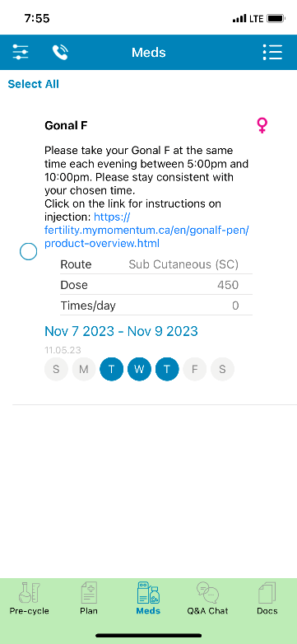This screenshot has width=297, height=644.
Task: Open the Pre-cycle flask icon
Action: click(29, 593)
